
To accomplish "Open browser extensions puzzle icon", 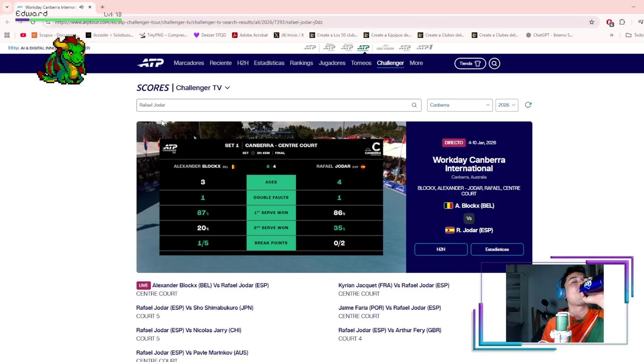I will 622,22.
